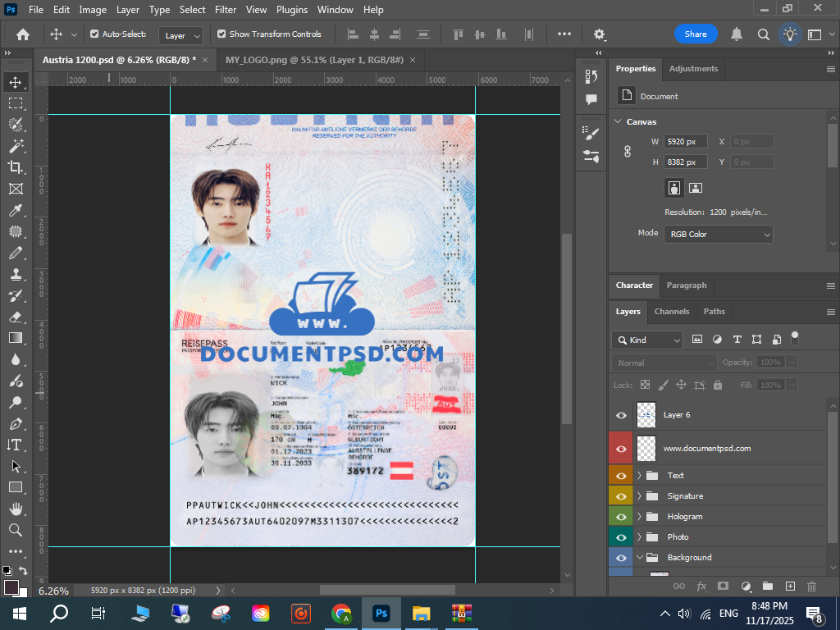The image size is (840, 630).
Task: Uncheck Show Transform Controls
Action: pyautogui.click(x=221, y=34)
